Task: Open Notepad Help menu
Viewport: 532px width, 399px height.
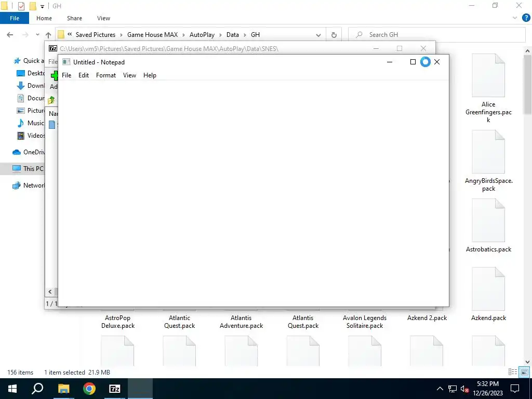Action: click(x=150, y=75)
